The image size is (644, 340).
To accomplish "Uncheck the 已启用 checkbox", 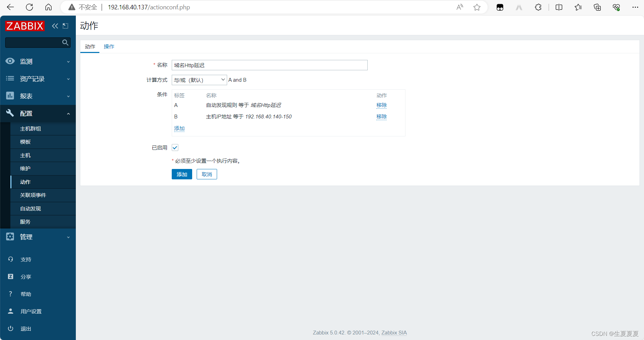I will tap(175, 148).
